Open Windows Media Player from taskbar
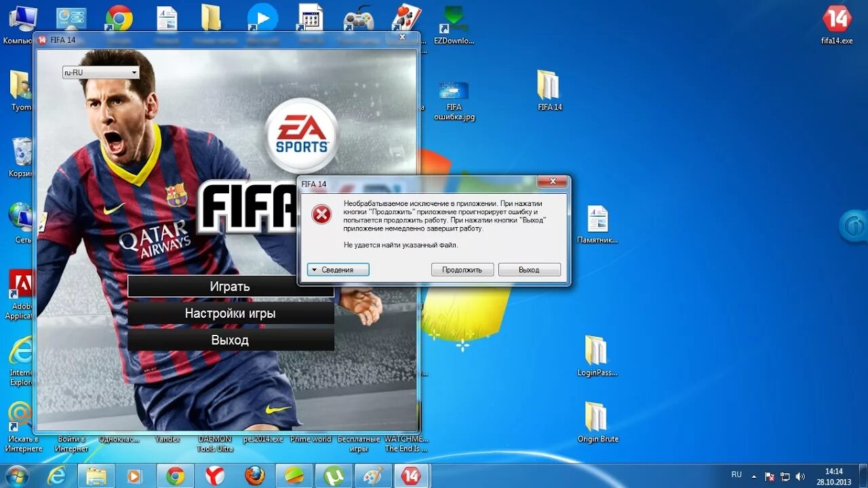Image resolution: width=868 pixels, height=488 pixels. [135, 476]
